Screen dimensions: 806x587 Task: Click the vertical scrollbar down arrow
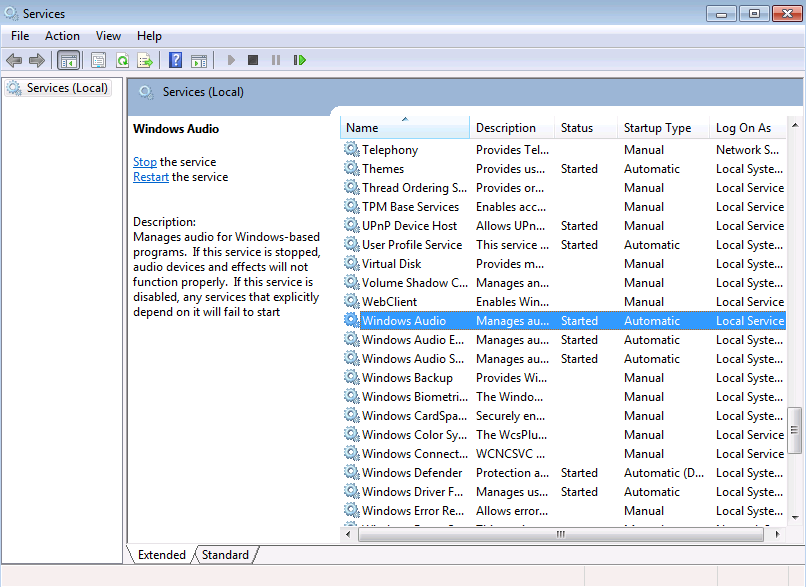[x=795, y=518]
